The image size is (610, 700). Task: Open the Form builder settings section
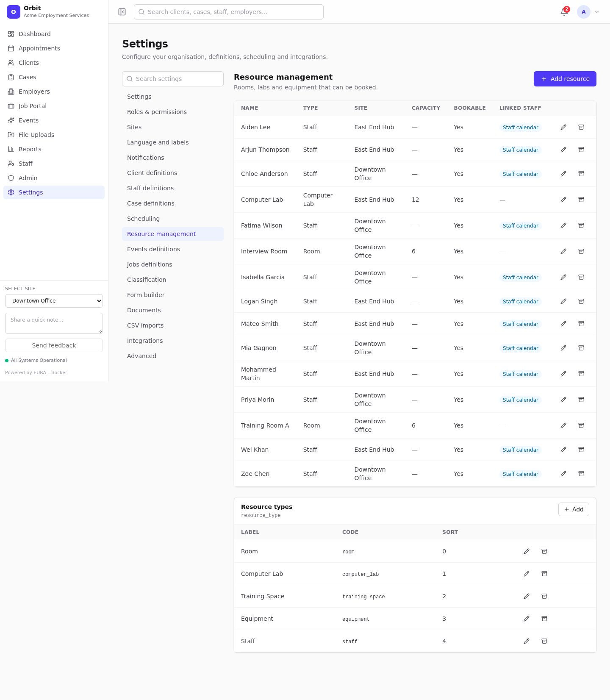(173, 295)
